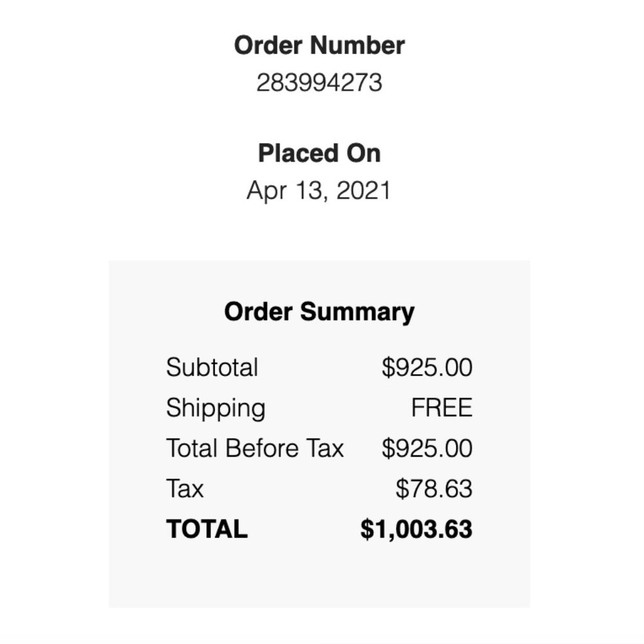This screenshot has height=644, width=644.
Task: Select the tax amount $78.63
Action: coord(434,489)
